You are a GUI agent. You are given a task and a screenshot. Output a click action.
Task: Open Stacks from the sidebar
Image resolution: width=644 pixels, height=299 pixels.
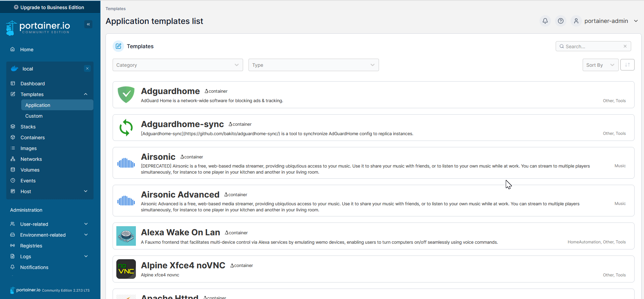28,127
